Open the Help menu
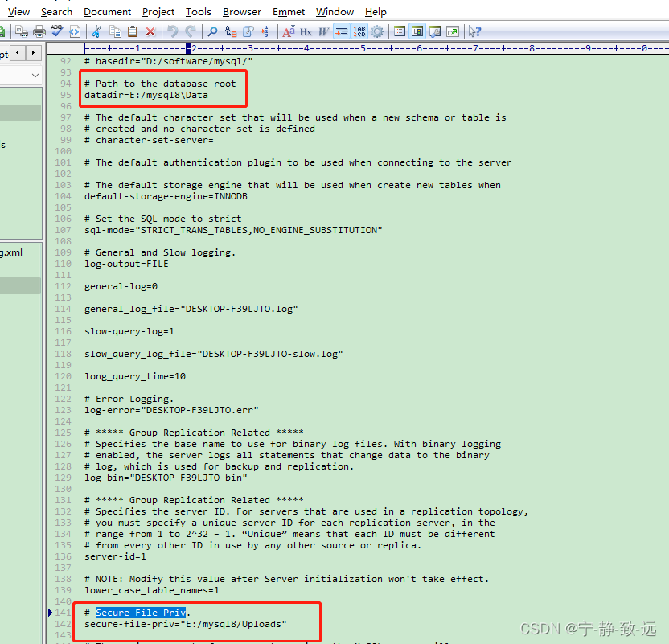 (x=376, y=12)
